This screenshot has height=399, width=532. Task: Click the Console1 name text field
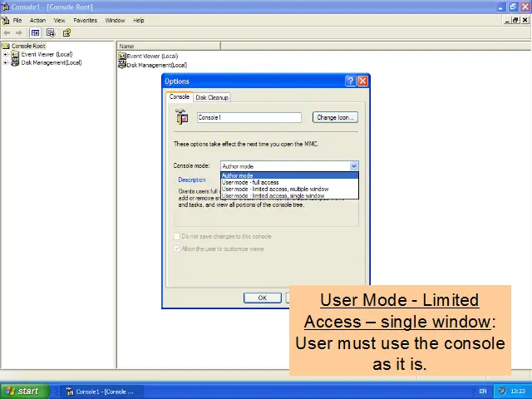pyautogui.click(x=249, y=118)
